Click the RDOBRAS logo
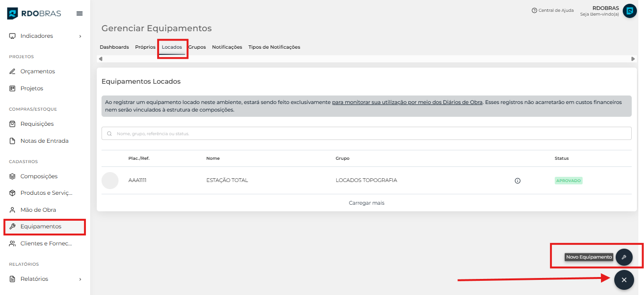The height and width of the screenshot is (295, 644). [x=34, y=14]
